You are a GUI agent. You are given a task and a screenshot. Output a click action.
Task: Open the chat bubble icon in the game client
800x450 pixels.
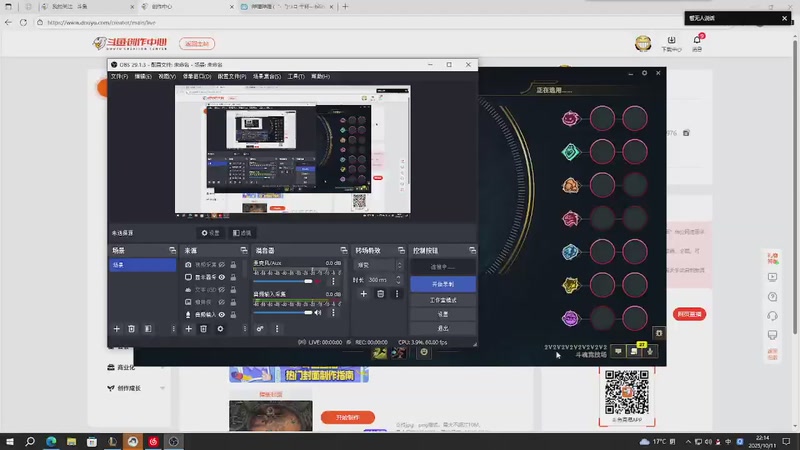[618, 352]
